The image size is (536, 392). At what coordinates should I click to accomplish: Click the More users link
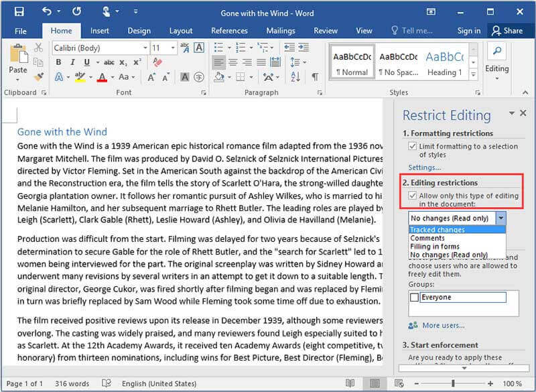tap(443, 325)
